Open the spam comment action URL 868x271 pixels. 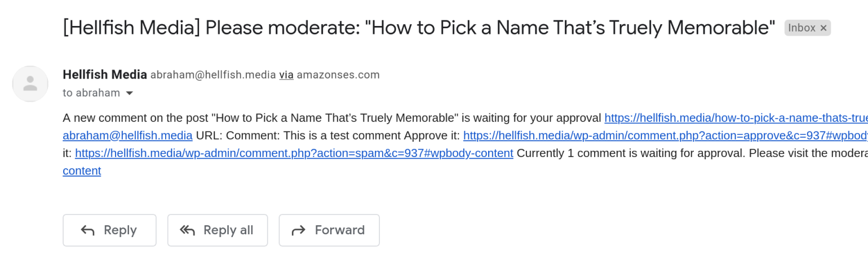(294, 153)
